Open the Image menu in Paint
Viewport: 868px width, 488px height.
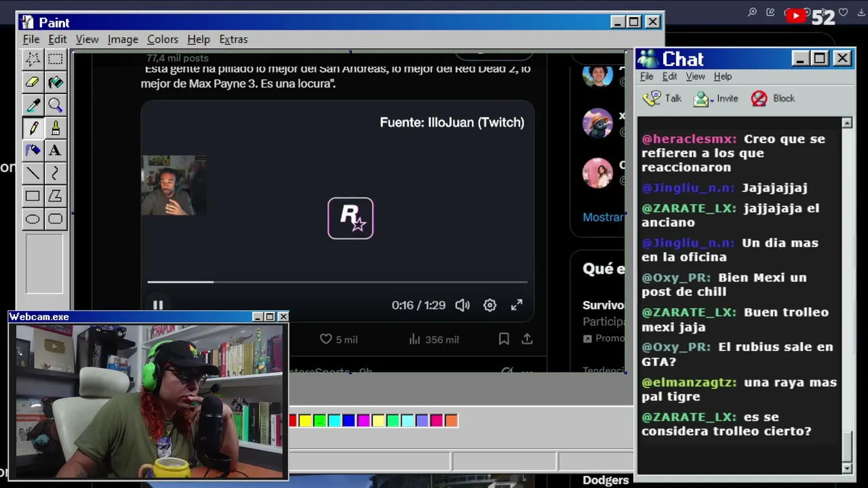123,39
